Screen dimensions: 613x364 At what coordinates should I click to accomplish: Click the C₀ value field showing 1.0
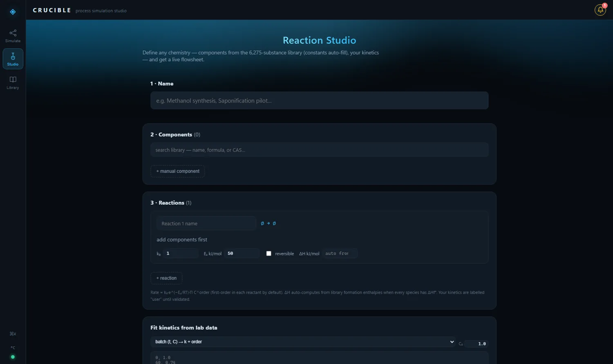[477, 344]
